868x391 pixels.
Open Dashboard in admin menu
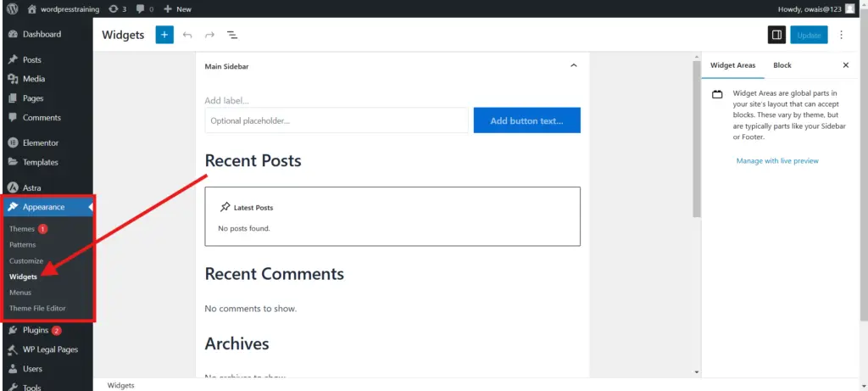point(47,34)
